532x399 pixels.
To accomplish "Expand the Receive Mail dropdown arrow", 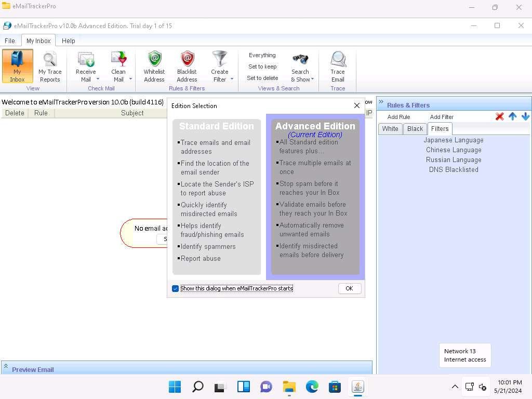I will (x=98, y=79).
